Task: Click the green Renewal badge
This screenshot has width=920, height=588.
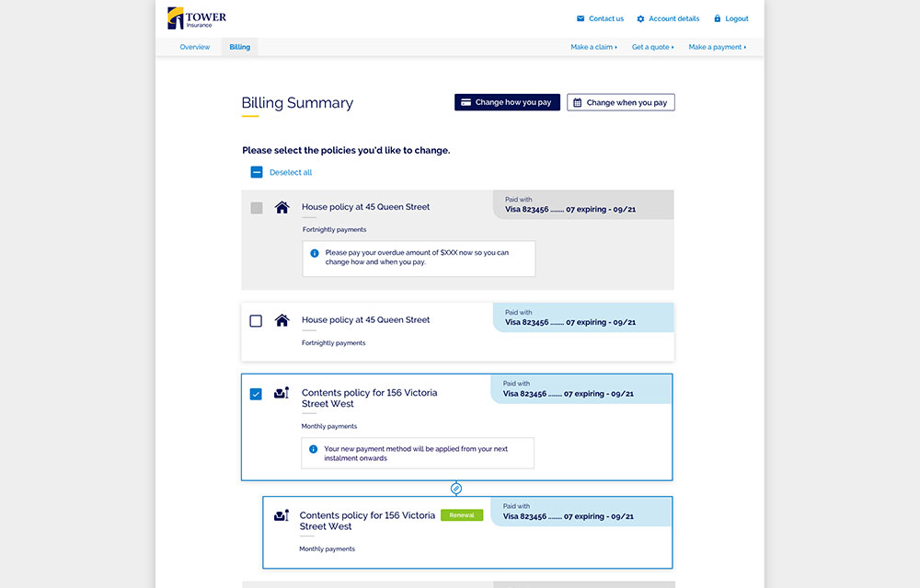Action: [x=462, y=515]
